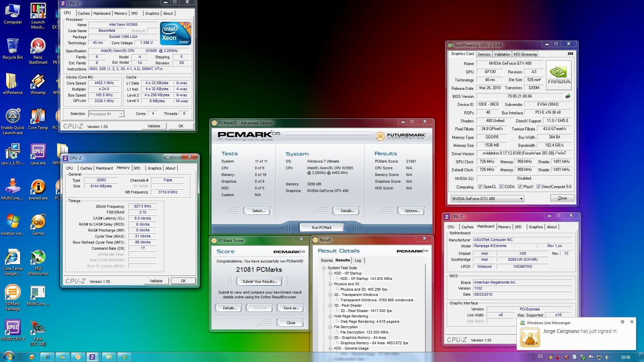This screenshot has height=362, width=644.
Task: Toggle the PhysX checkbox in GPU-Z
Action: (520, 187)
